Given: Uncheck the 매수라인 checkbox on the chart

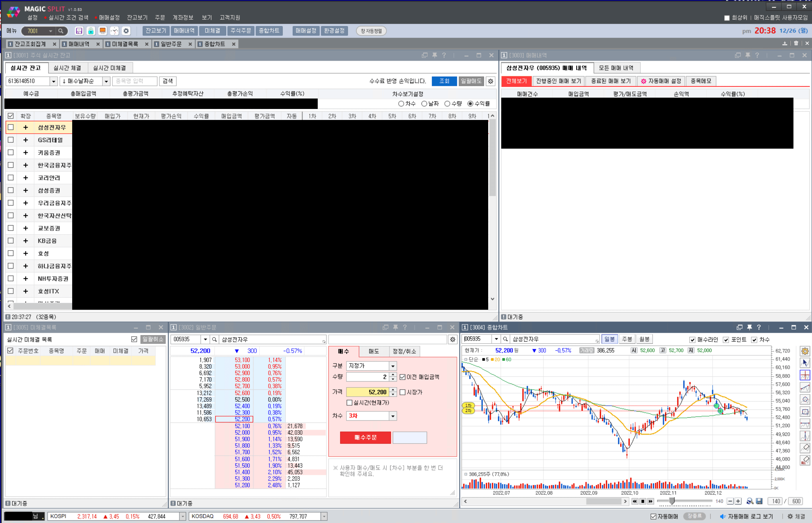Looking at the screenshot, I should [x=692, y=340].
